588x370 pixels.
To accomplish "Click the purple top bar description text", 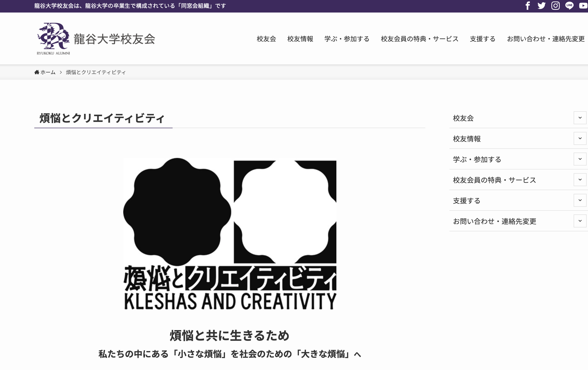I will tap(130, 6).
